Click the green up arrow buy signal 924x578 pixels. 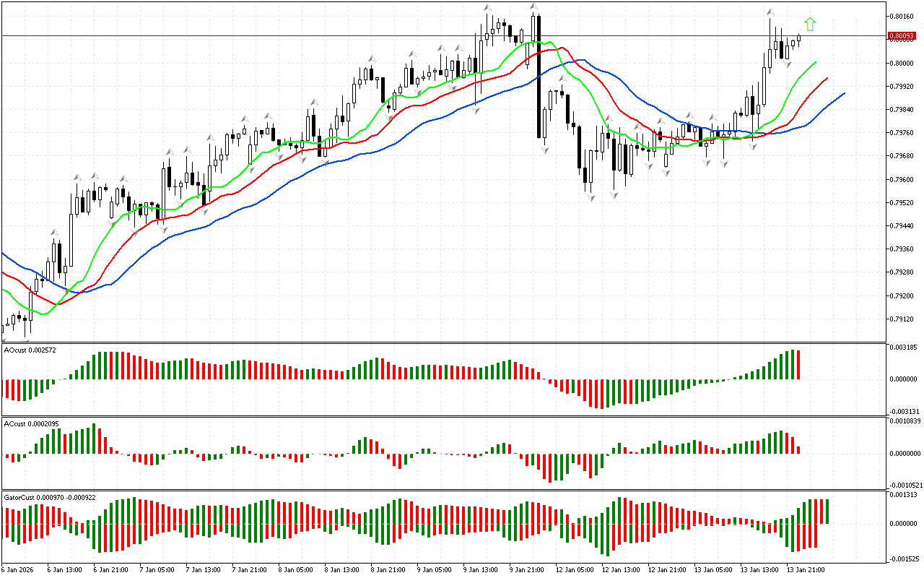[810, 24]
